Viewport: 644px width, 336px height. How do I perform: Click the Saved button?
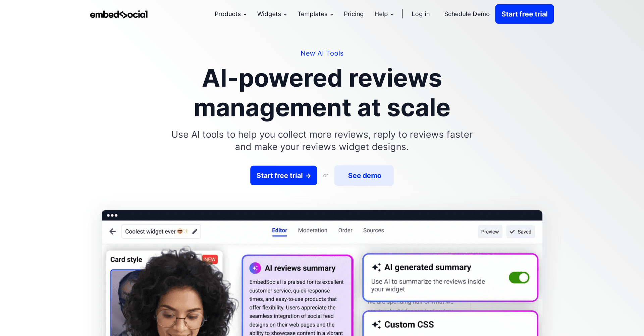point(520,232)
